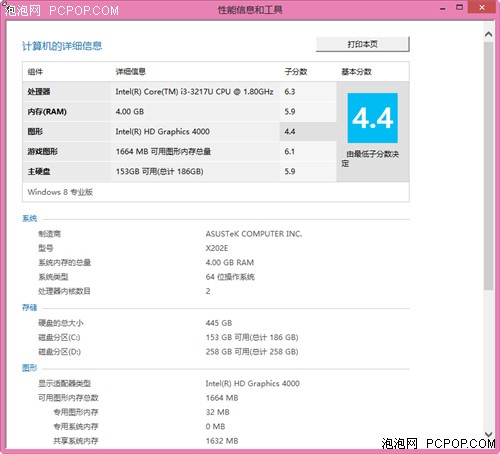The image size is (500, 454).
Task: Select the 主硬盘 primary disk row
Action: coord(179,172)
